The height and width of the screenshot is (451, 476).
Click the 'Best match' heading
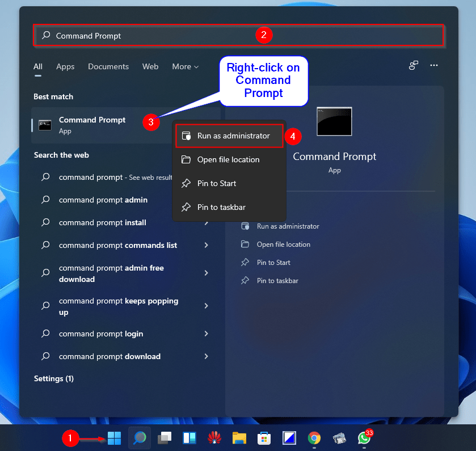(x=53, y=96)
